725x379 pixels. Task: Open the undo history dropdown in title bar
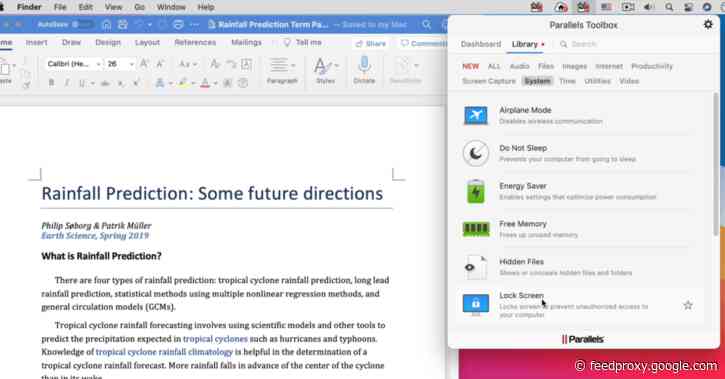[149, 24]
